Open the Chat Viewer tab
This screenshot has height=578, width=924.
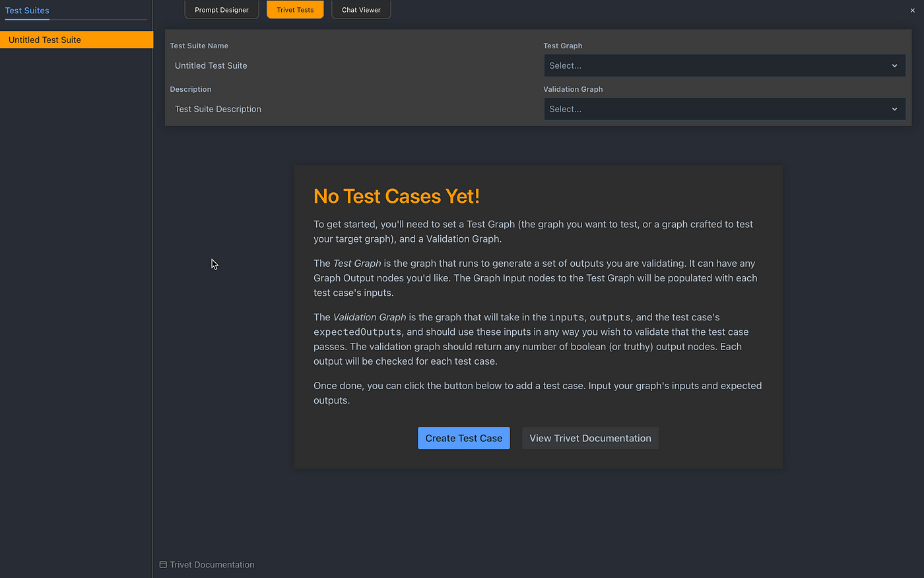[360, 9]
